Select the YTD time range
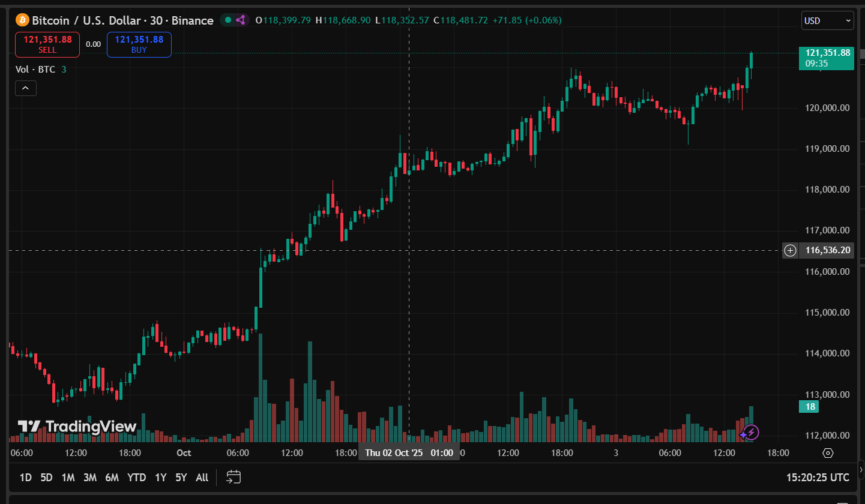 click(x=136, y=478)
